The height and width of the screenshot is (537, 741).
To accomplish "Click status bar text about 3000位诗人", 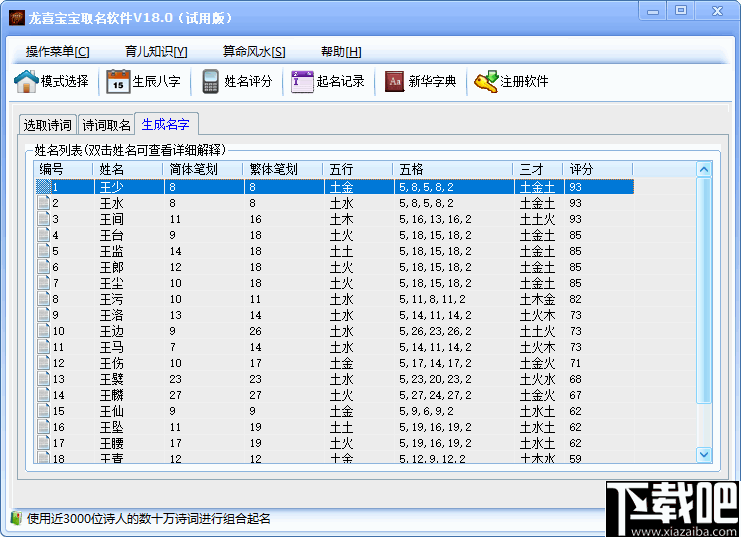I will pos(148,519).
